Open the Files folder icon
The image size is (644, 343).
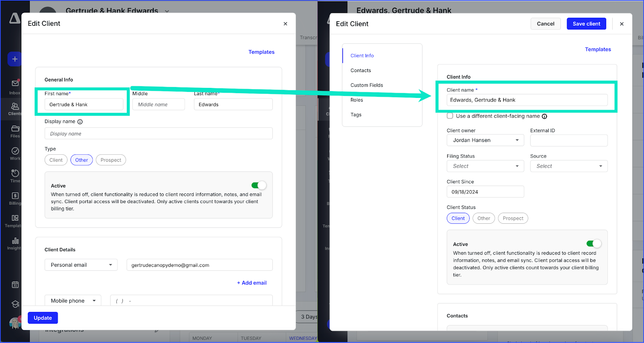pos(15,129)
